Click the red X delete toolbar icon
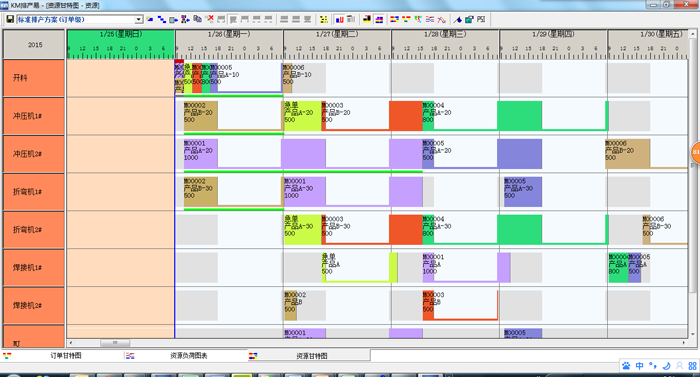Screen dimensions: 700x377 [209, 19]
